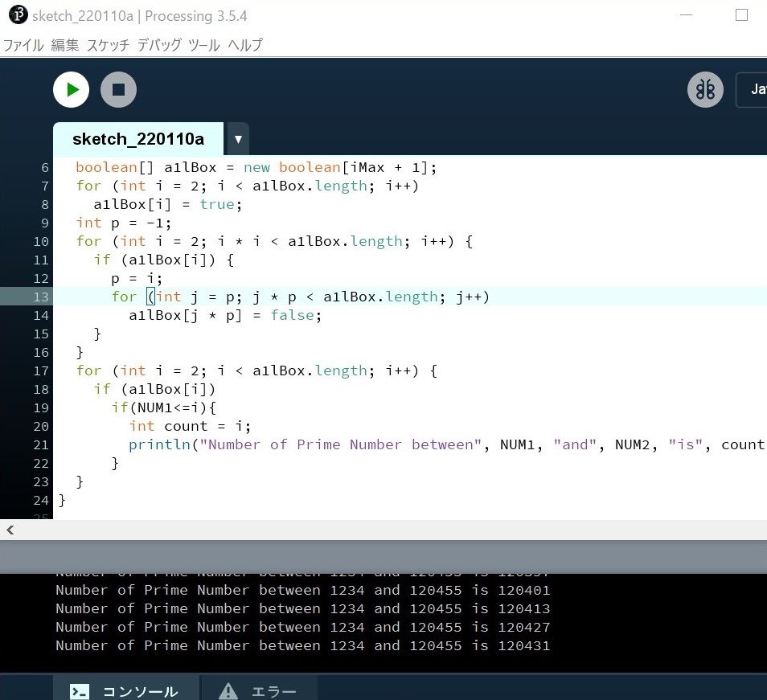This screenshot has height=700, width=767.
Task: Click the console prompt icon
Action: click(80, 691)
